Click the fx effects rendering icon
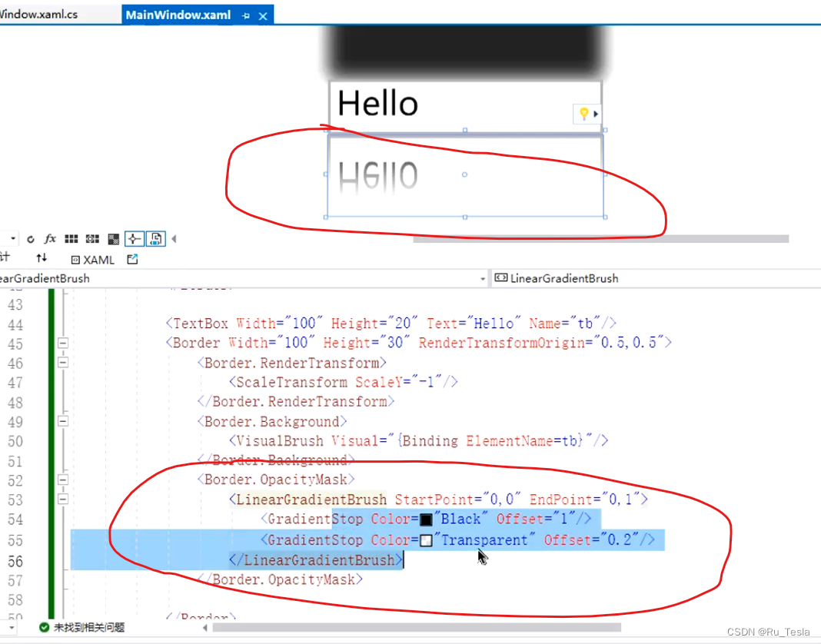The height and width of the screenshot is (644, 821). click(49, 238)
